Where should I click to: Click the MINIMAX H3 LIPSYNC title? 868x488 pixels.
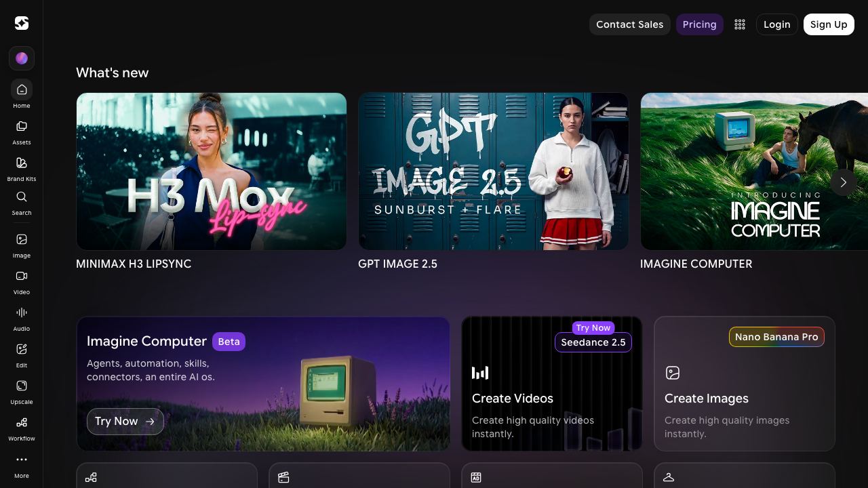(x=134, y=264)
